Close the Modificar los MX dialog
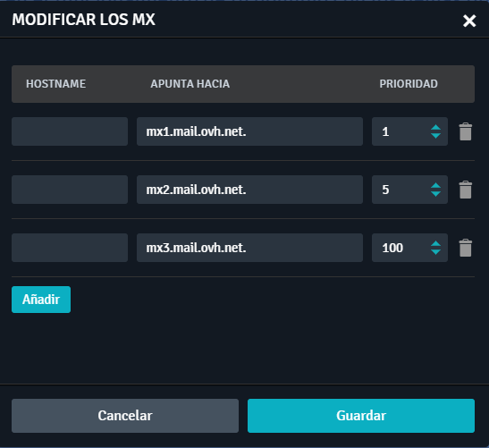 469,21
